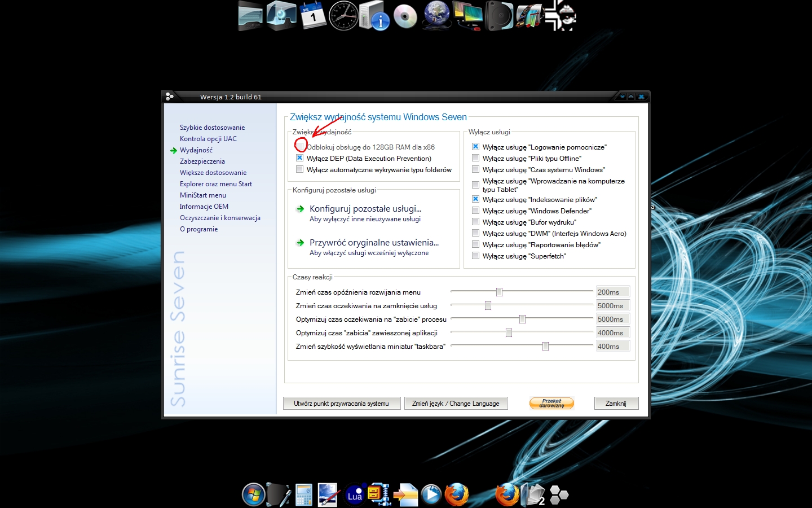
Task: Launch the Windows Media Player dock icon
Action: pos(431,494)
